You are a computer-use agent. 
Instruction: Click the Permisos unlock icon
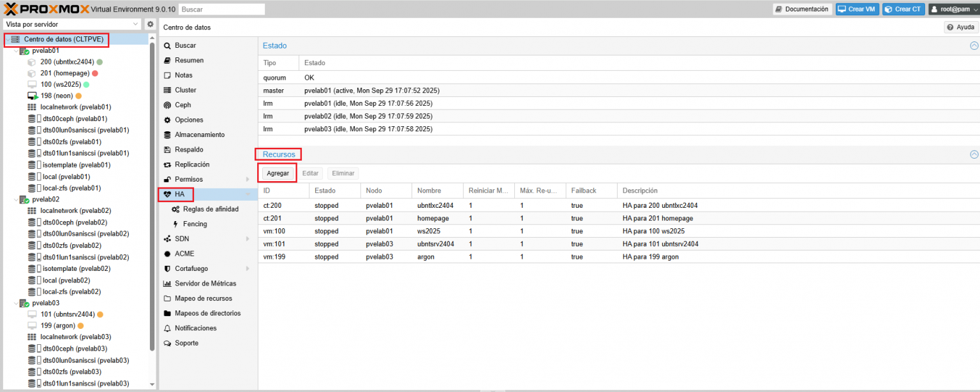click(167, 179)
